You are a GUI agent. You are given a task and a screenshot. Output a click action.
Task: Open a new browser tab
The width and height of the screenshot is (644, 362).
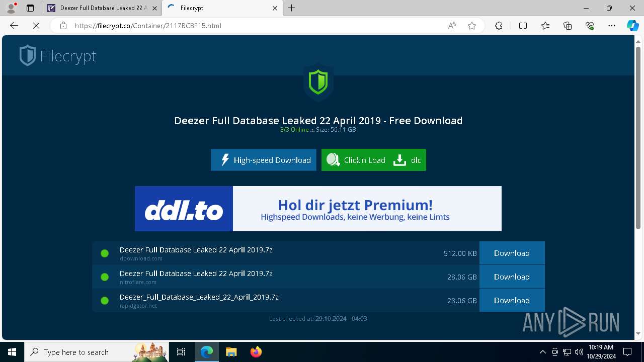292,8
